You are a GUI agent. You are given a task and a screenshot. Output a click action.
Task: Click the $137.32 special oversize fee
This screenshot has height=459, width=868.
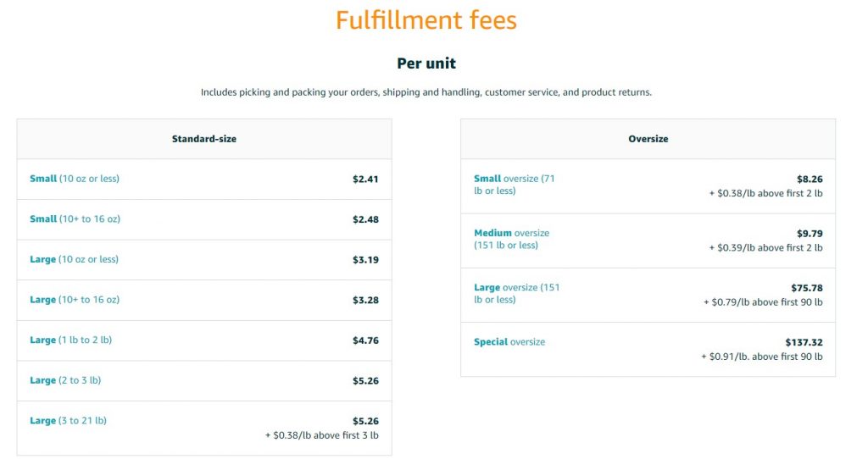[804, 342]
